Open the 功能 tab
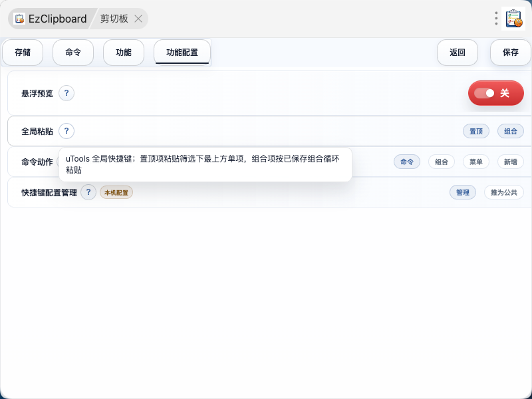The width and height of the screenshot is (532, 399). tap(124, 53)
